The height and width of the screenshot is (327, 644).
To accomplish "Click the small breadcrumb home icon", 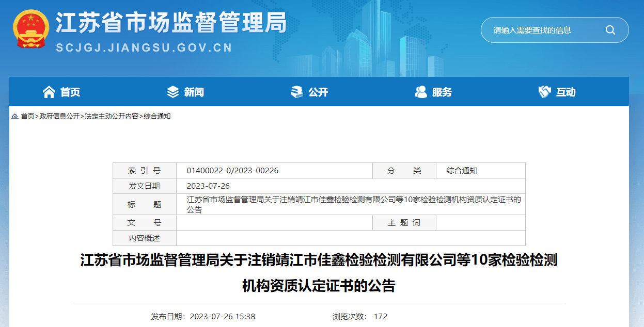I will [x=14, y=117].
